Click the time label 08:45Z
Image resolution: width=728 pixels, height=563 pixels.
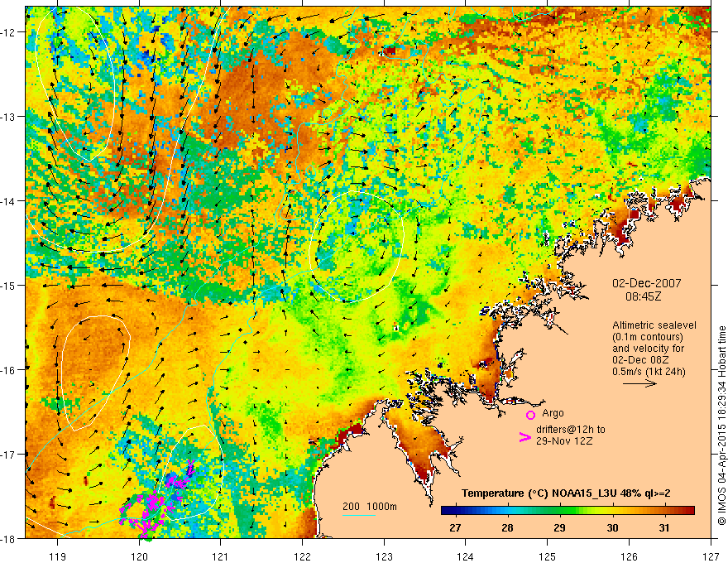[x=643, y=296]
